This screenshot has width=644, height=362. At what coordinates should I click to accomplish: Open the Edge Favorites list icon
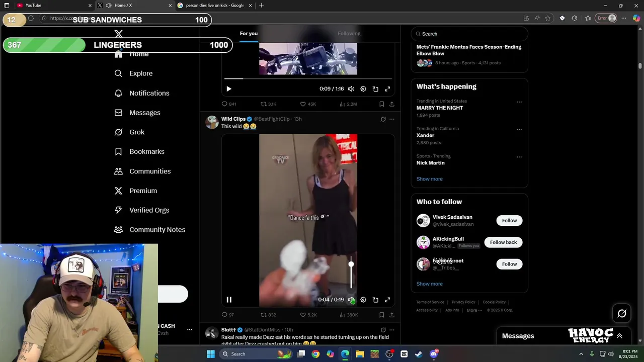coord(588,18)
